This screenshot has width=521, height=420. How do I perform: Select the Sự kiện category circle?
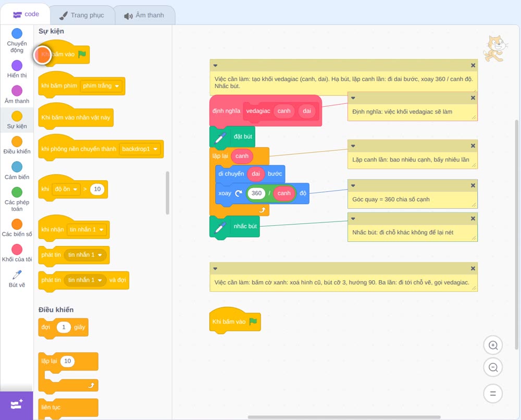pos(17,116)
